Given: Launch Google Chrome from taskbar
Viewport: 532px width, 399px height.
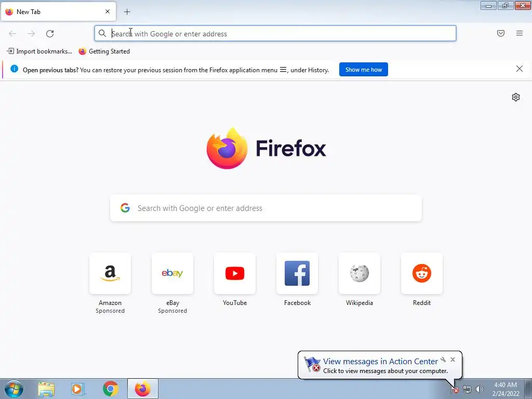Looking at the screenshot, I should tap(110, 389).
